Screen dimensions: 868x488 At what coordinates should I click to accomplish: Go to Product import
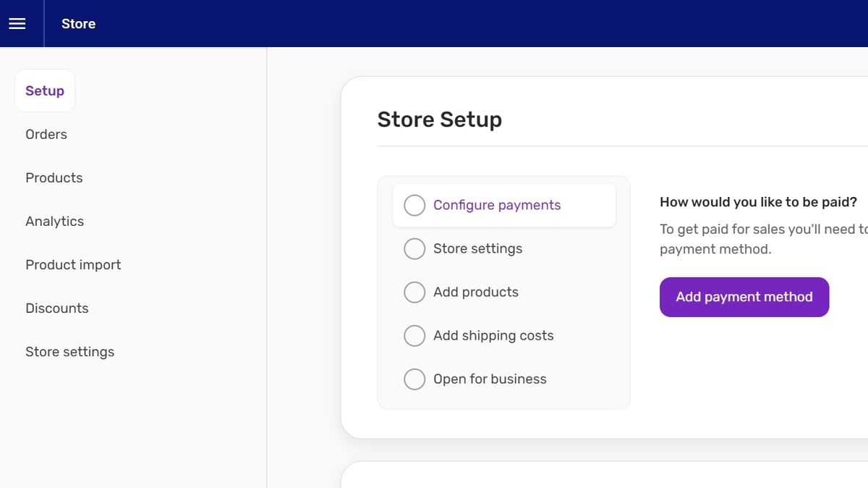73,264
